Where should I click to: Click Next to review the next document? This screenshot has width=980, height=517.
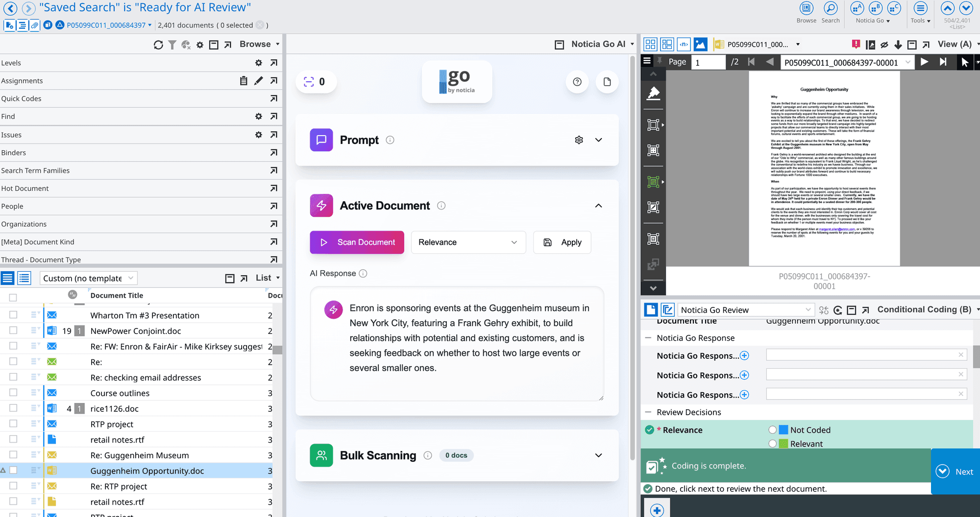click(955, 471)
